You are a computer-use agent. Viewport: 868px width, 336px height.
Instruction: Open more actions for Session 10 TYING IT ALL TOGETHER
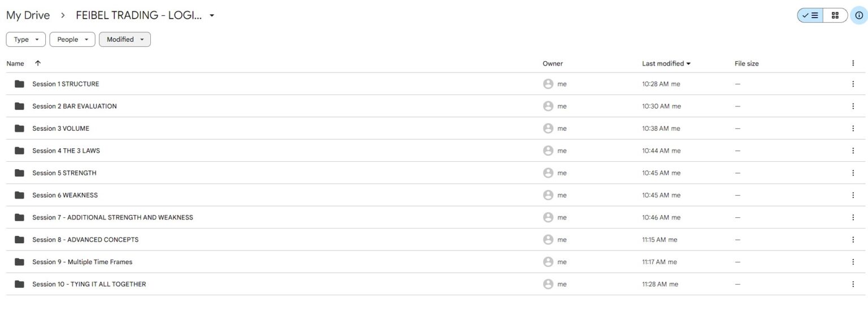tap(853, 284)
